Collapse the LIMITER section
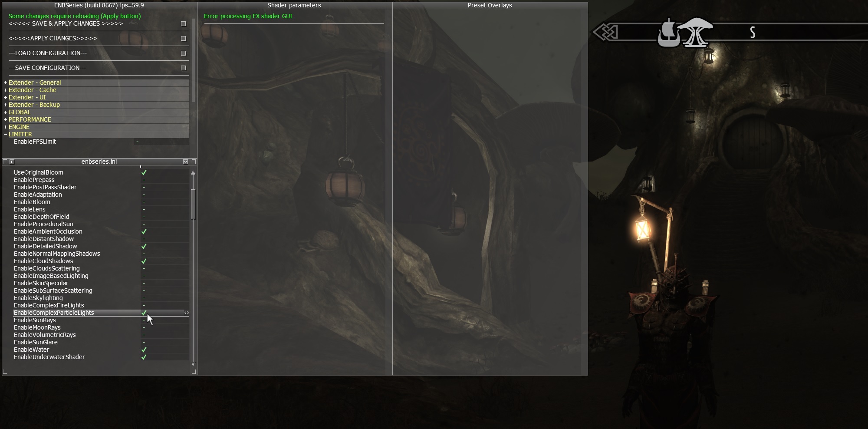Viewport: 868px width, 429px height. point(6,134)
